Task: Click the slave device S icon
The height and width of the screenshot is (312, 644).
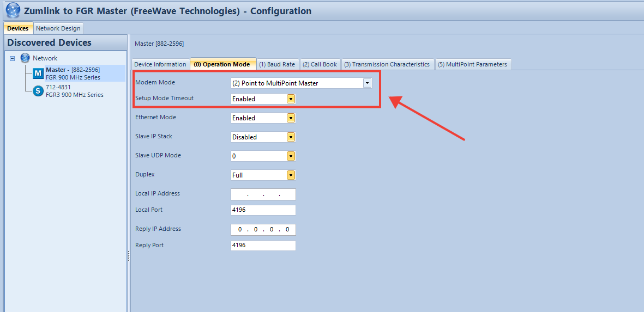Action: tap(38, 91)
